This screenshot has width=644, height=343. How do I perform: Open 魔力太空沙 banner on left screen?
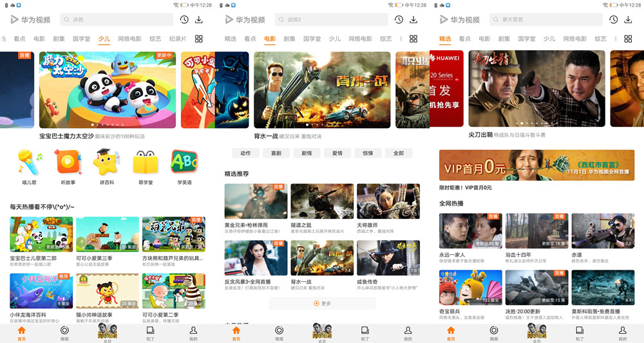[x=108, y=90]
